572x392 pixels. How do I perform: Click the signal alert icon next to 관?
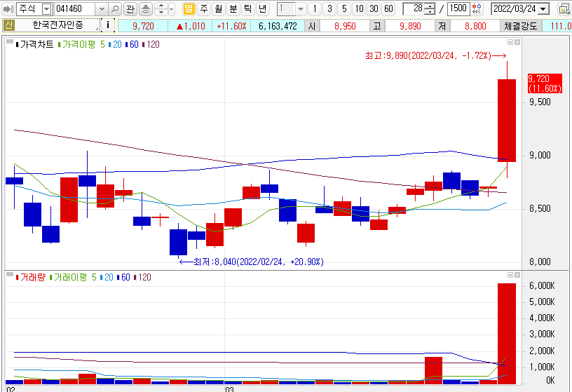pos(146,8)
